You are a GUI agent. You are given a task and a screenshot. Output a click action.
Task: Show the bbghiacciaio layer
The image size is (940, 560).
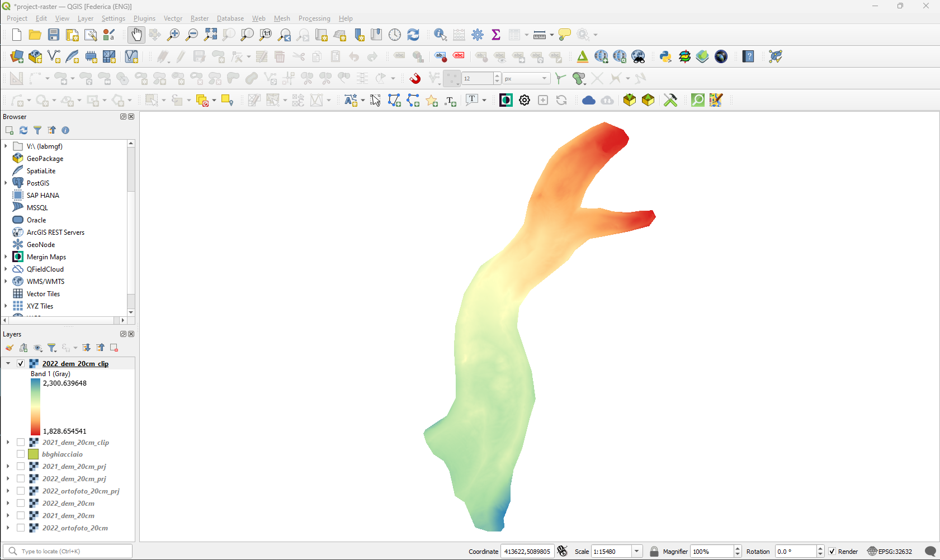pos(21,454)
